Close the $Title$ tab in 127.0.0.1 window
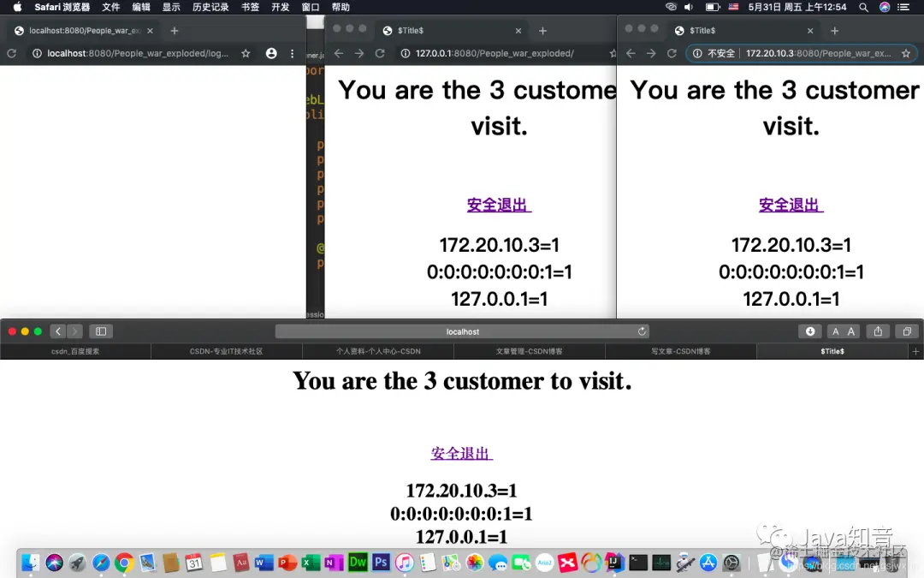924x578 pixels. [x=518, y=31]
